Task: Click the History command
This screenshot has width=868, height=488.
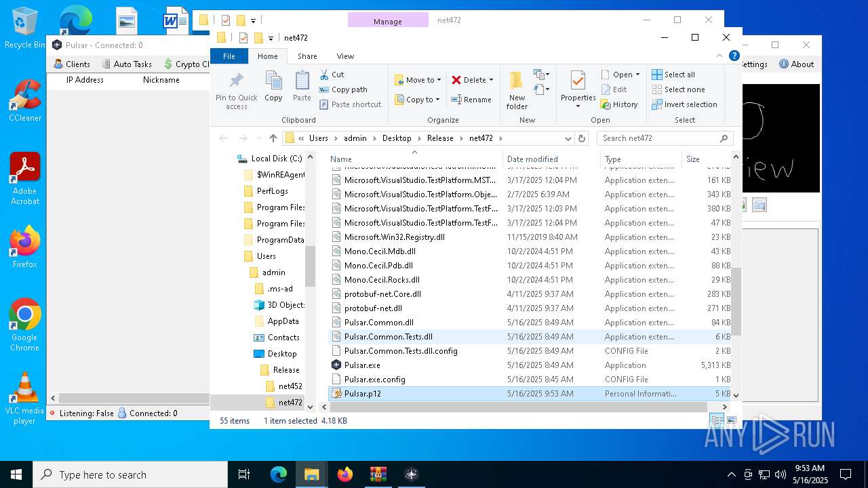Action: (x=619, y=104)
